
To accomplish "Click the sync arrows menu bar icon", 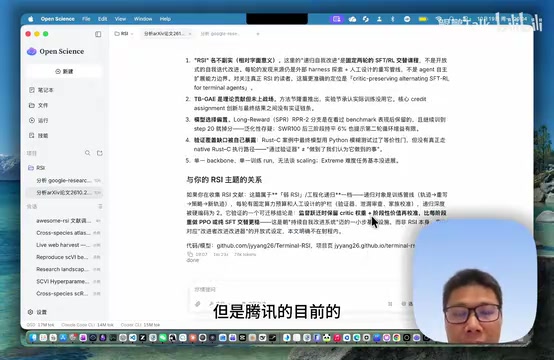I will [366, 19].
